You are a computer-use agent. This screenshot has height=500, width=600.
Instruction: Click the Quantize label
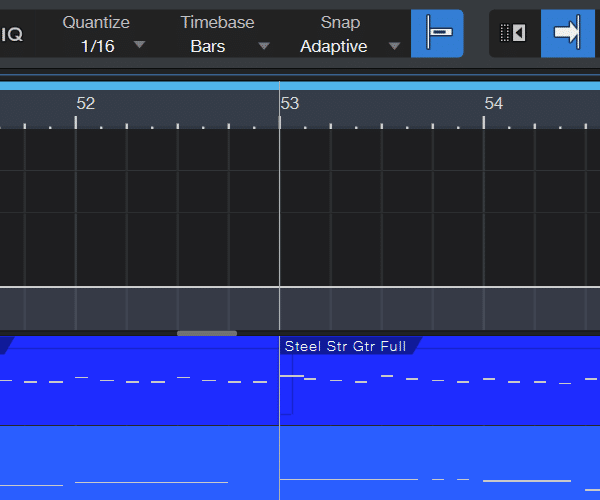96,23
